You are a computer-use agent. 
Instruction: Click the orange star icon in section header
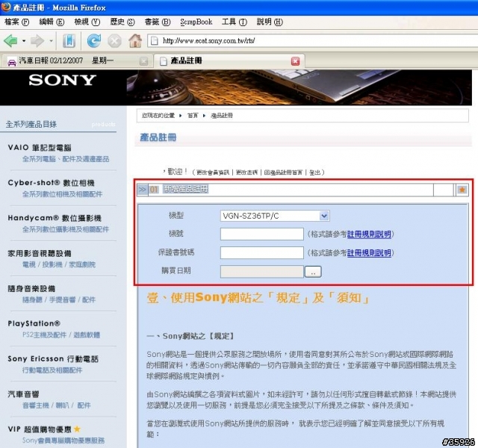[462, 190]
